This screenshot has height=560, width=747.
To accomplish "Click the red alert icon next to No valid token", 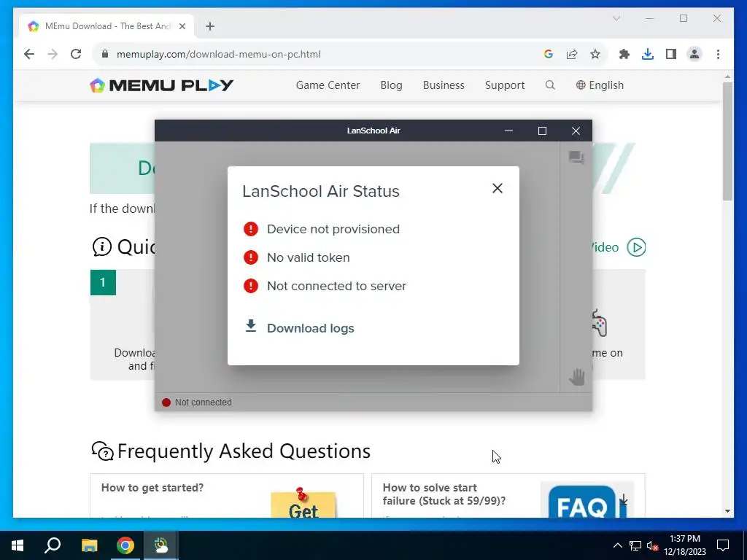I will click(x=251, y=257).
